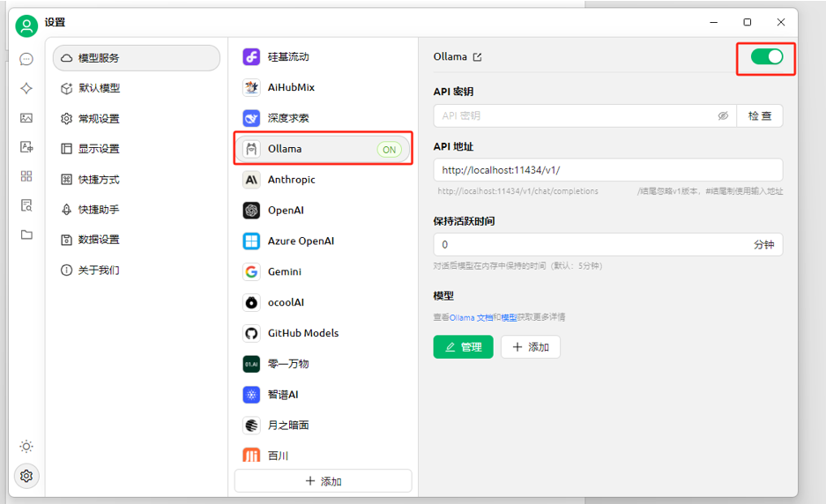Open the image painting sidebar icon

26,117
